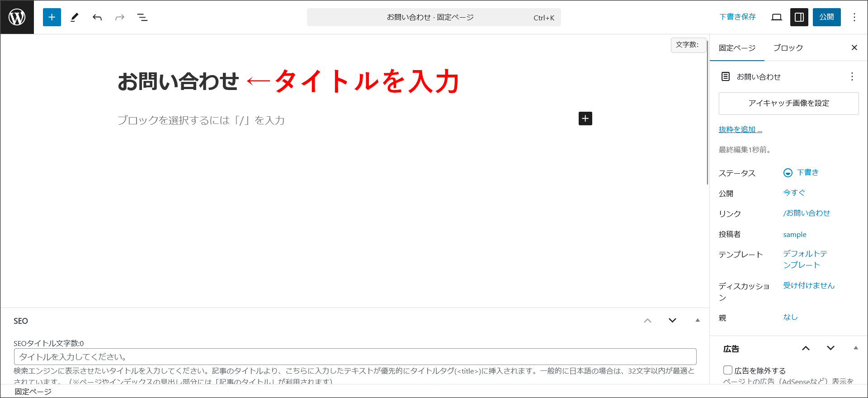Toggle the settings sidebar panel icon
Viewport: 868px width, 398px height.
tap(799, 17)
